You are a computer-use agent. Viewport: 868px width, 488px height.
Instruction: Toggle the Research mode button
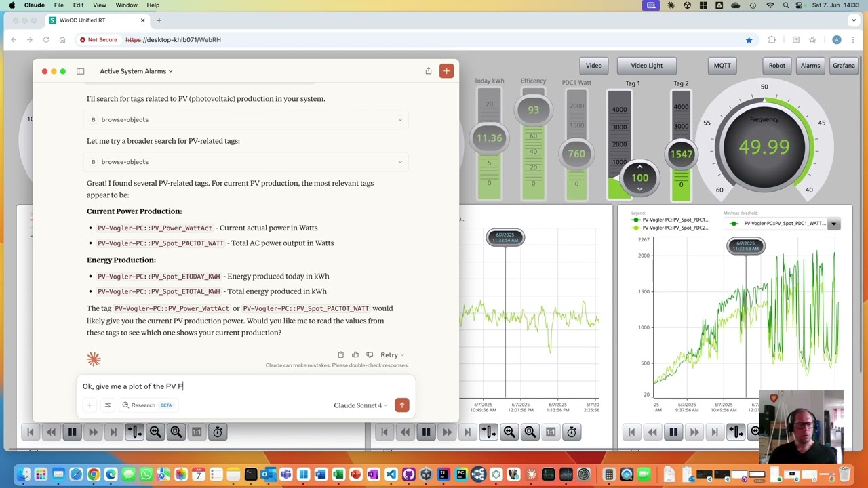click(x=147, y=405)
